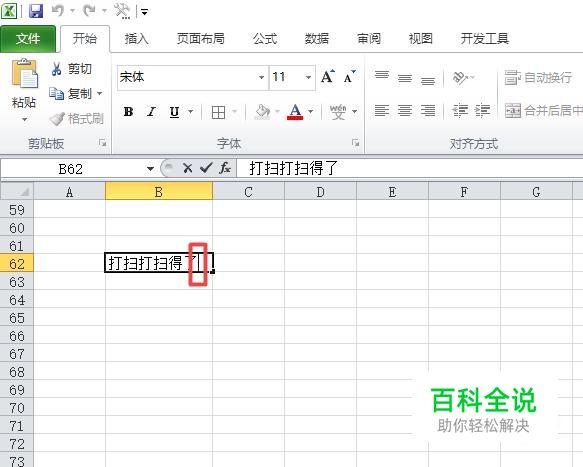Toggle Bold formatting
Viewport: 583px width, 467px height.
pos(128,112)
